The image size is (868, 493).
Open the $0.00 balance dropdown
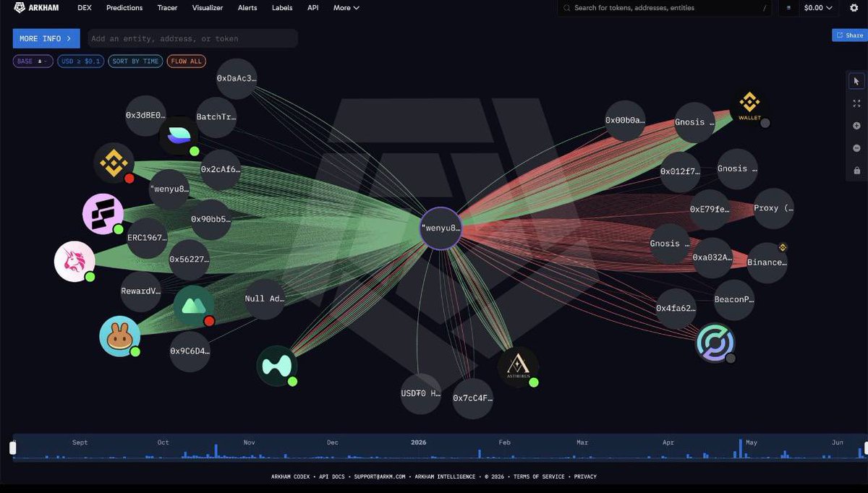pos(818,8)
